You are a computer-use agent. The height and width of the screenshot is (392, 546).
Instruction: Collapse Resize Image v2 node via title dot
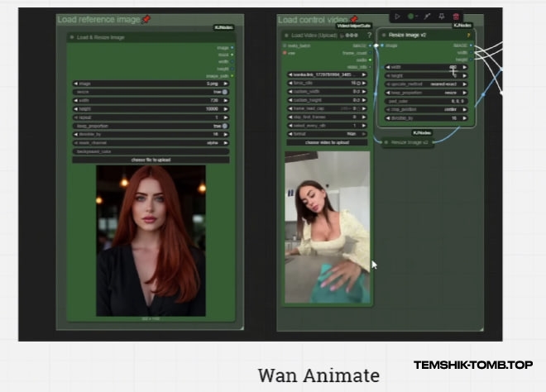(382, 36)
